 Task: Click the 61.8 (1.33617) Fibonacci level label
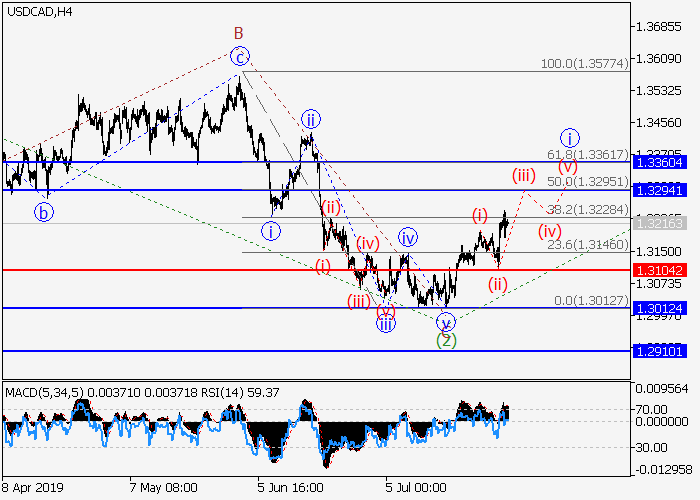(x=589, y=154)
